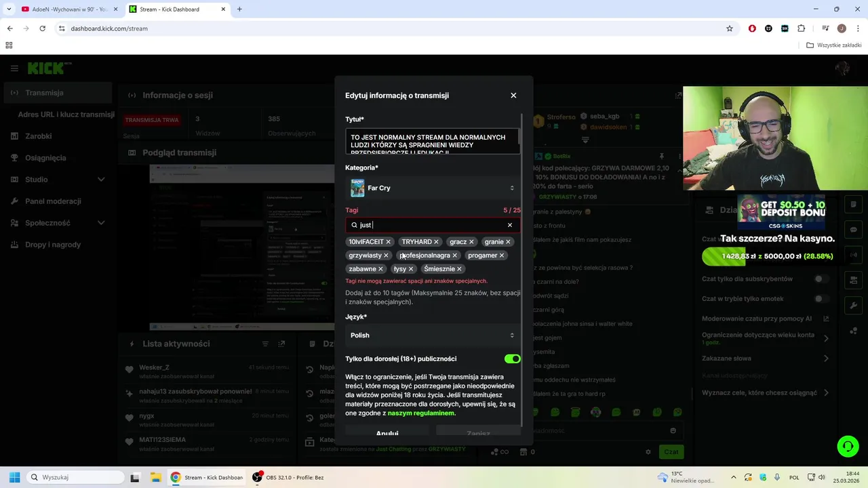Screen dimensions: 868x488
Task: Focus the tags search input
Action: 431,225
